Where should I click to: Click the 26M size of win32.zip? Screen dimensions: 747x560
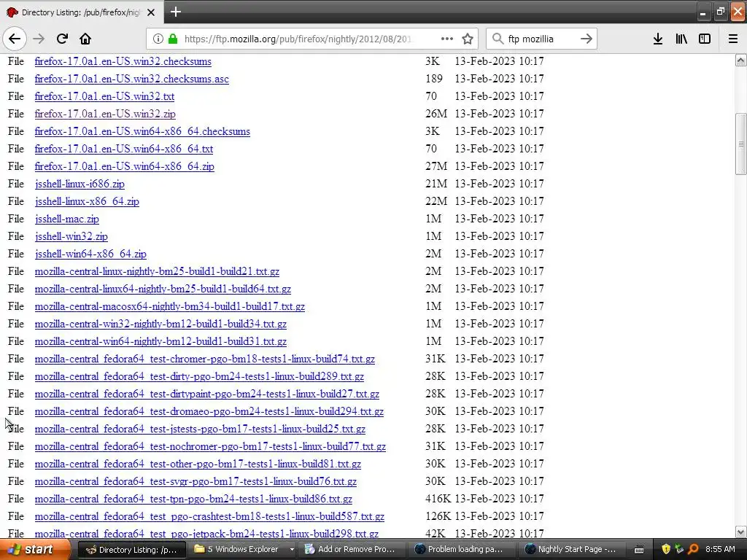click(436, 114)
